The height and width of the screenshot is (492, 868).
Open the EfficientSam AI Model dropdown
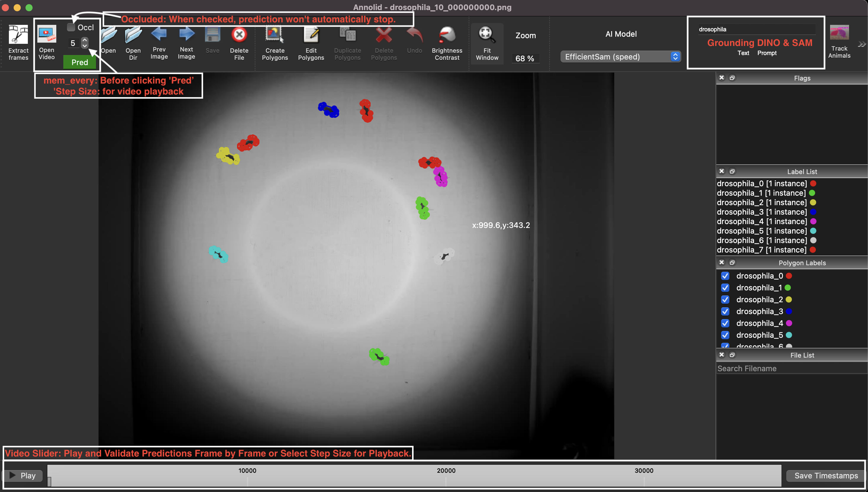tap(620, 57)
